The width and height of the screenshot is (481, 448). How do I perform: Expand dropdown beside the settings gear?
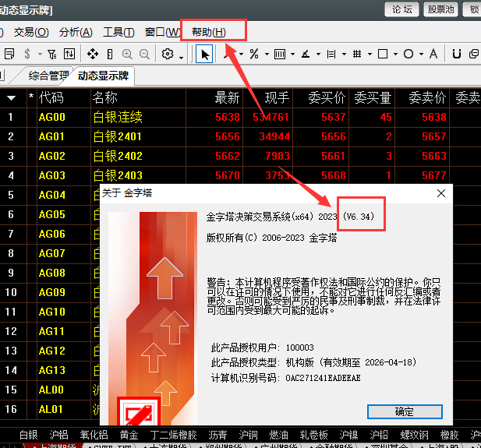click(182, 58)
